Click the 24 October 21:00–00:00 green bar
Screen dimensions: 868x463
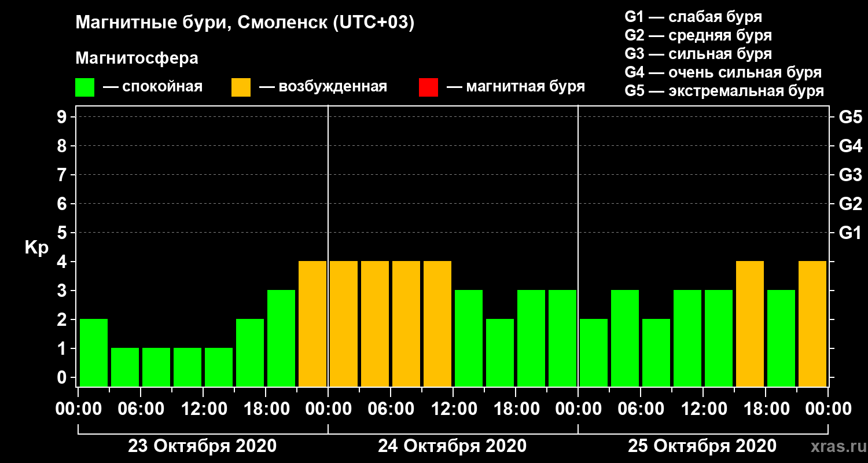[562, 338]
